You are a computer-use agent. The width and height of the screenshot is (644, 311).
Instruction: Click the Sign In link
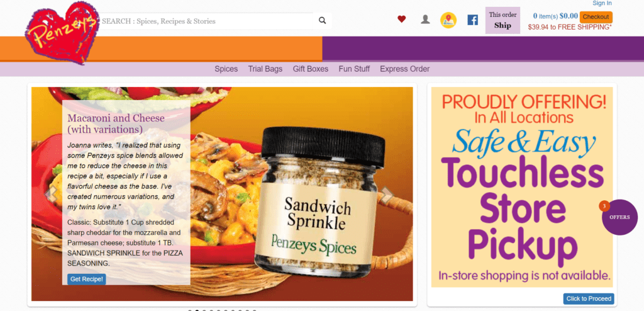(x=602, y=3)
